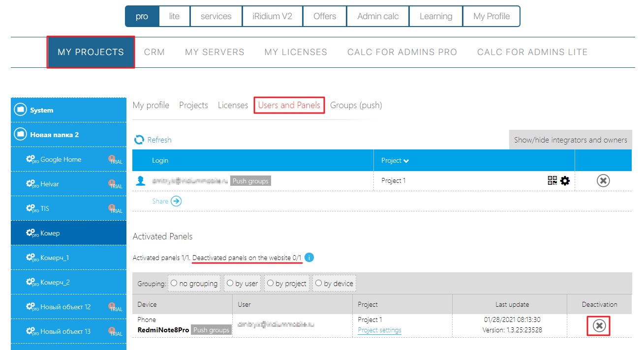Toggle Show/hide integrators and owners

point(570,140)
